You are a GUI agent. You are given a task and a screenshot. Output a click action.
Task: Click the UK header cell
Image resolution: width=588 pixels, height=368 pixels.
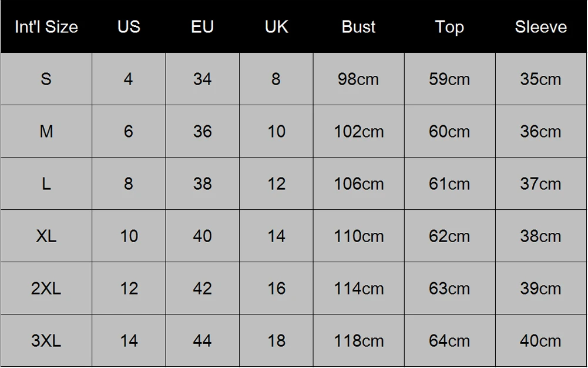[x=276, y=26]
